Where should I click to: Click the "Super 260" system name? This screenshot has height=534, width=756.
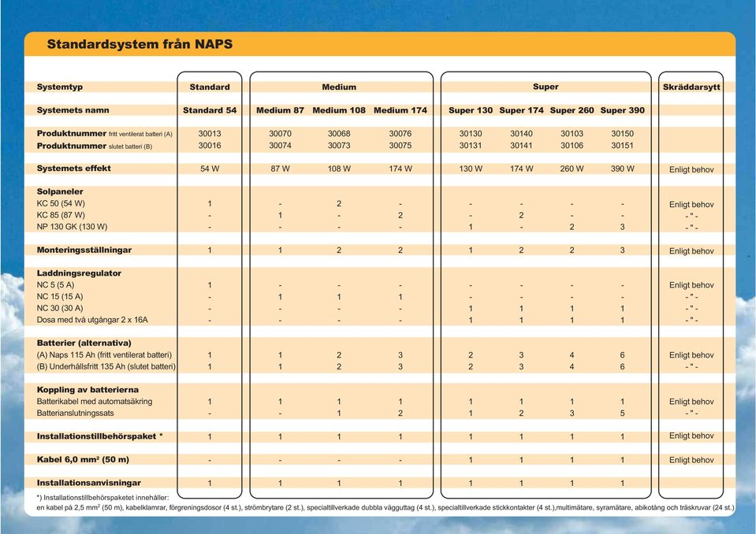[572, 110]
